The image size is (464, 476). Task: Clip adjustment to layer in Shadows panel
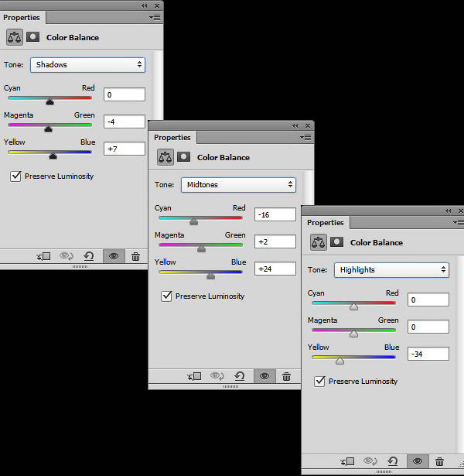tap(43, 256)
